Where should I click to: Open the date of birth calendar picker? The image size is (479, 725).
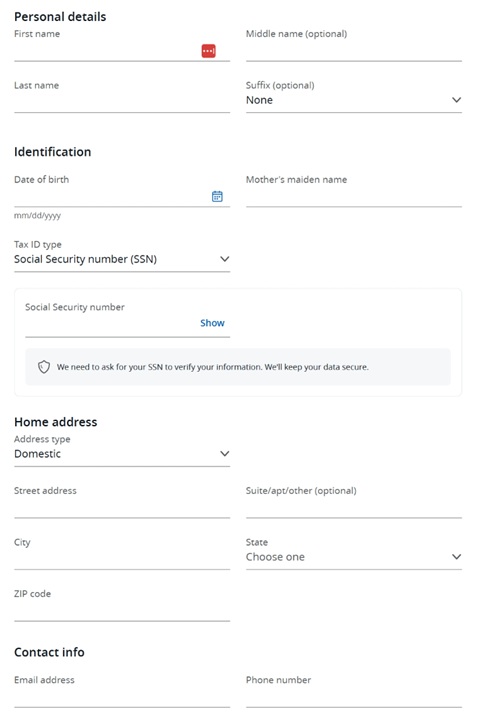coord(217,197)
